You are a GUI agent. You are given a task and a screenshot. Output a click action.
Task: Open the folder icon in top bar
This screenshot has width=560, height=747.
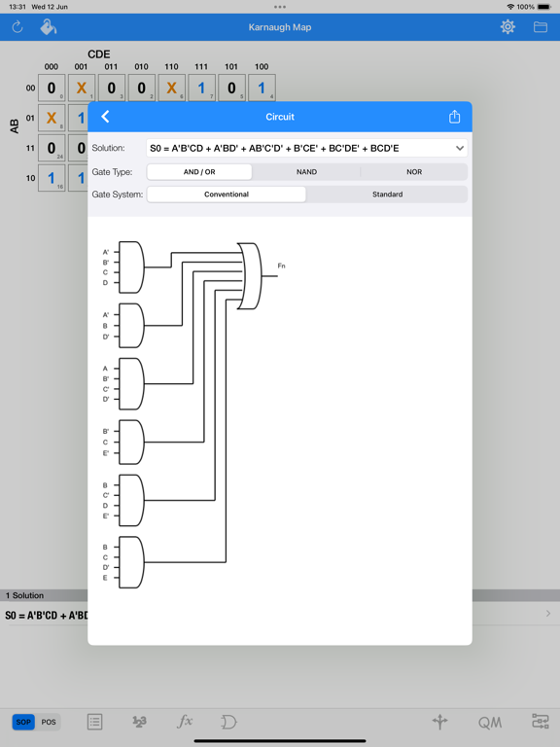(540, 27)
